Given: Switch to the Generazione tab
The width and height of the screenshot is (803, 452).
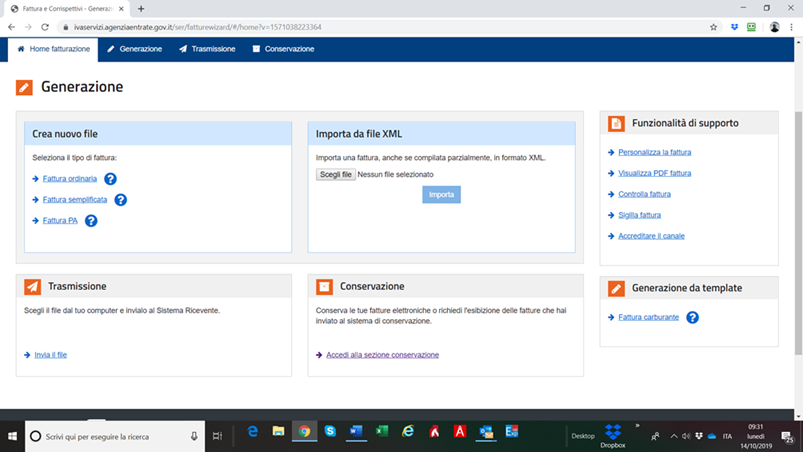Looking at the screenshot, I should (135, 49).
